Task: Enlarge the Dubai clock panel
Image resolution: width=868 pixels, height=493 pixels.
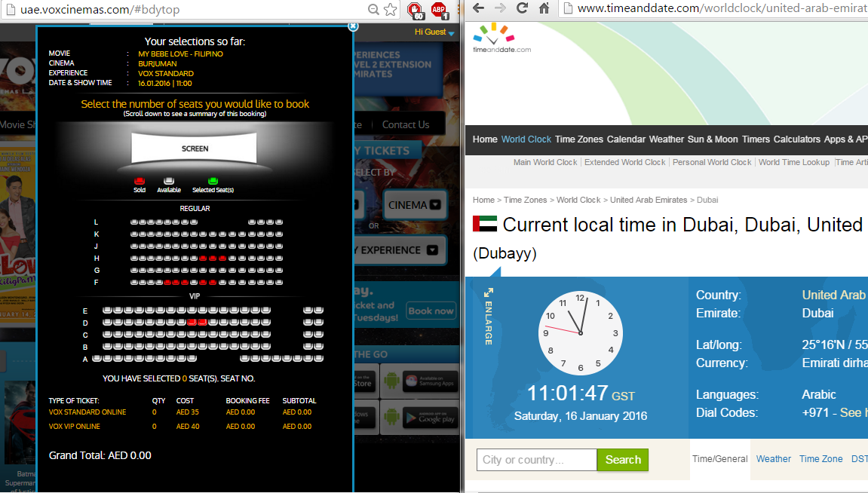Action: pyautogui.click(x=488, y=317)
